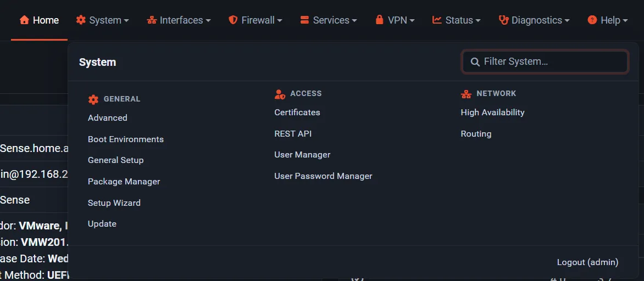This screenshot has height=281, width=644.
Task: Open the VPN menu label
Action: (397, 20)
